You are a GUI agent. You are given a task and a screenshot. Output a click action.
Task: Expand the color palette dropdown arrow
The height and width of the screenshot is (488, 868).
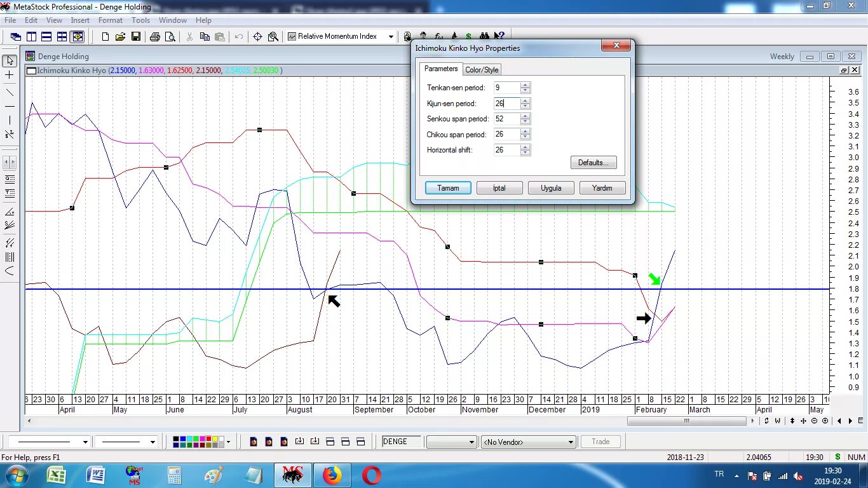click(228, 442)
